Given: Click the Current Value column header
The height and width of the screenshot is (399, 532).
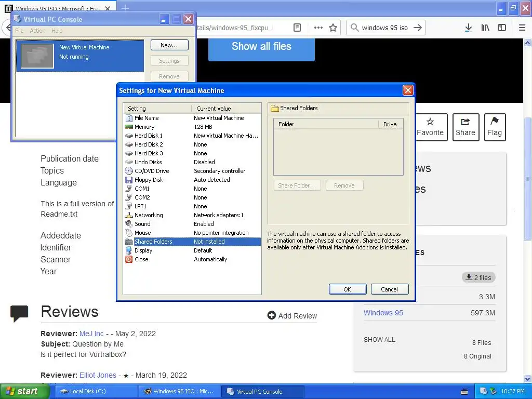Looking at the screenshot, I should click(x=226, y=109).
